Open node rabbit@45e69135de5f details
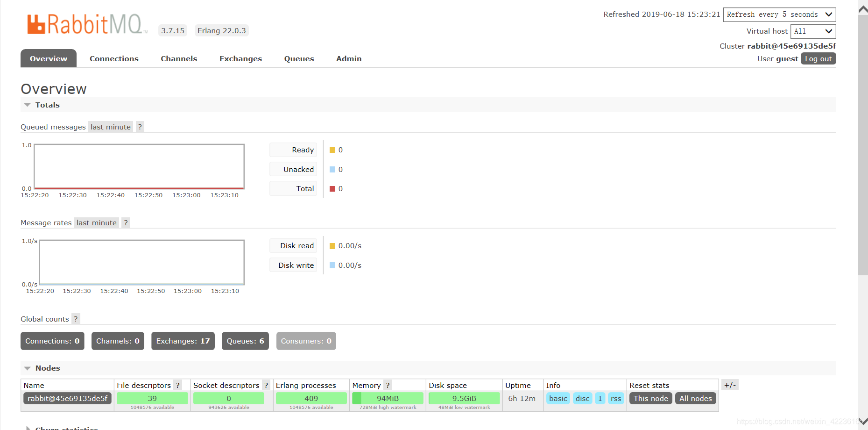The height and width of the screenshot is (430, 868). (x=67, y=398)
